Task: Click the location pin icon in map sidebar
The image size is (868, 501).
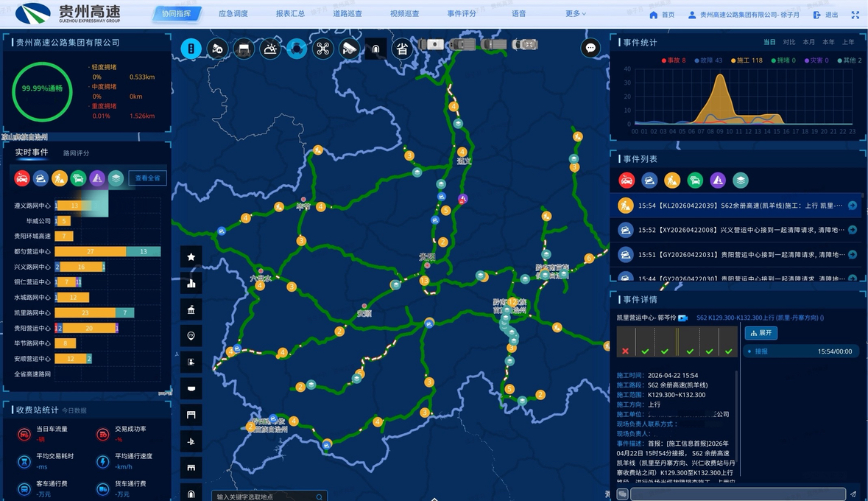Action: 191,336
